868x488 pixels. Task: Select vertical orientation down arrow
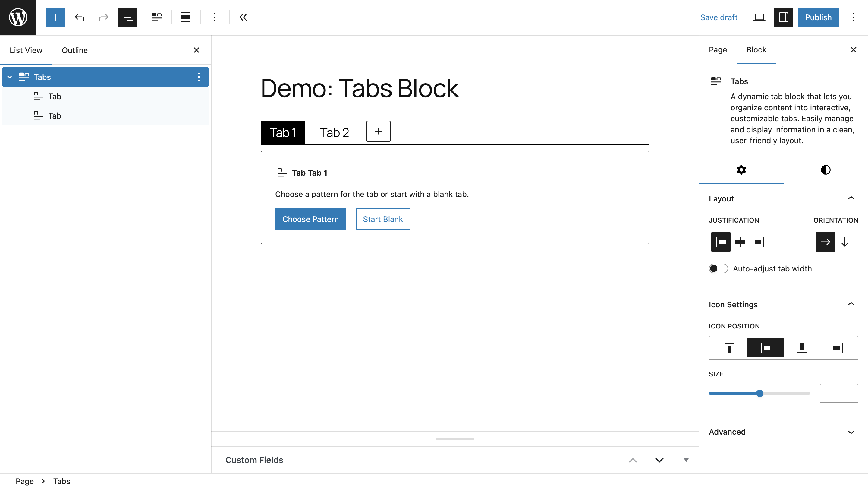[x=844, y=242]
